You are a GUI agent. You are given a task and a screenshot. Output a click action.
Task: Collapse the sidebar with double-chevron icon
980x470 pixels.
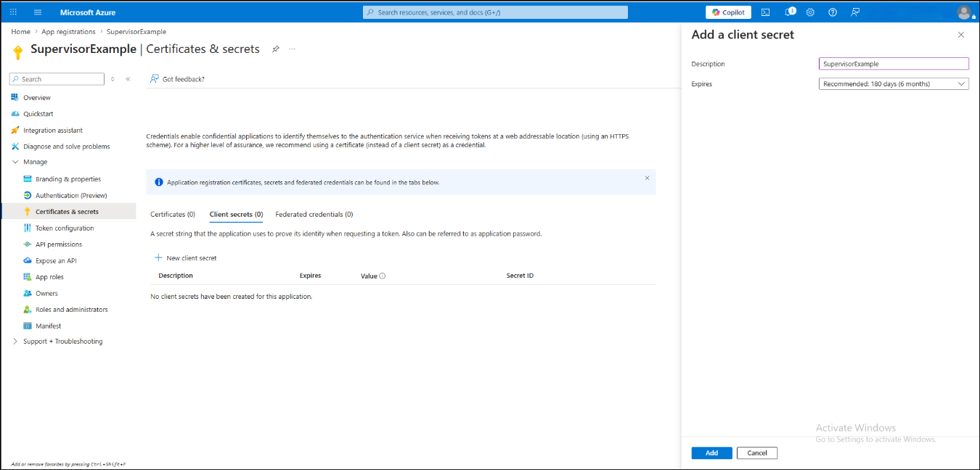[x=128, y=79]
